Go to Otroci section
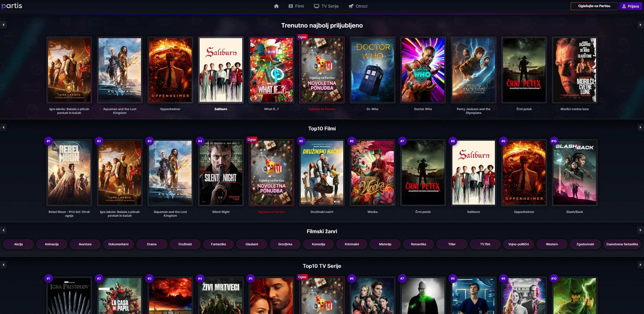The width and height of the screenshot is (644, 314). pyautogui.click(x=358, y=6)
